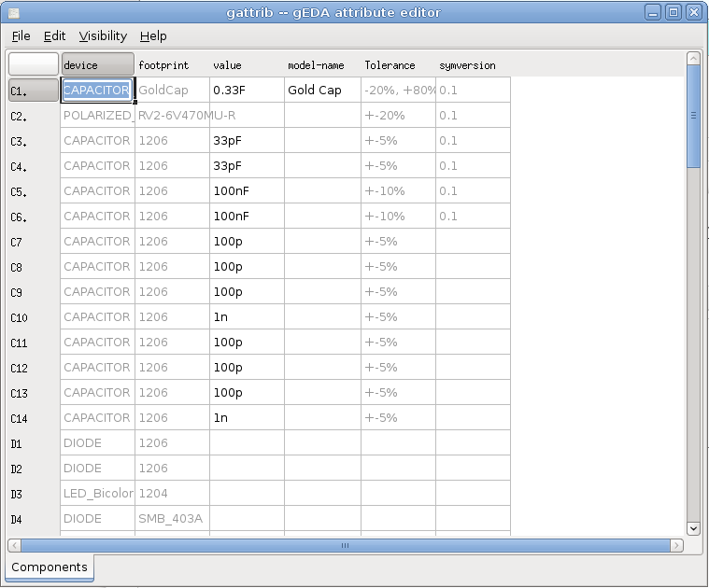Screen dimensions: 709x588
Task: Open the Edit menu
Action: click(54, 35)
